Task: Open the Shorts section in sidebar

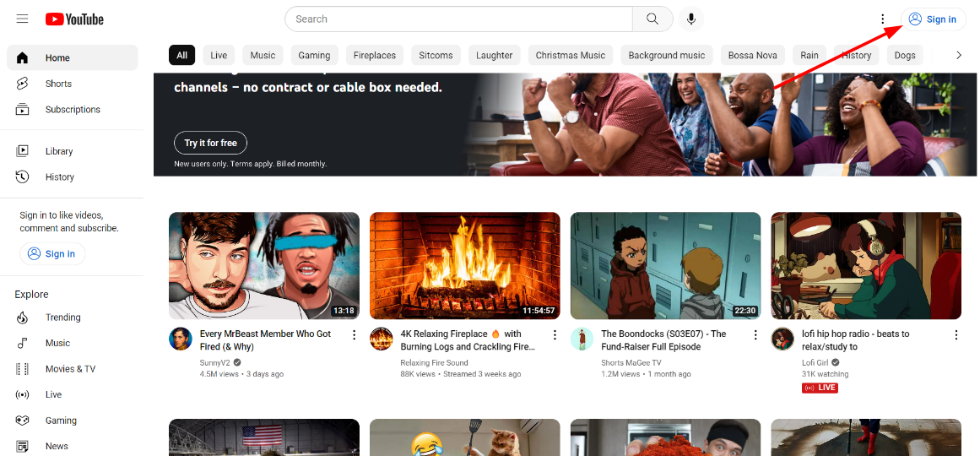Action: tap(58, 84)
